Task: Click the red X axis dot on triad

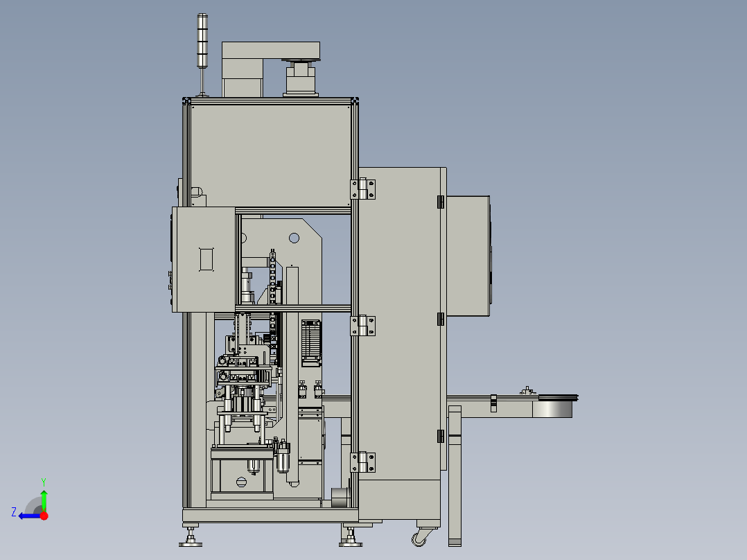Action: click(x=44, y=516)
